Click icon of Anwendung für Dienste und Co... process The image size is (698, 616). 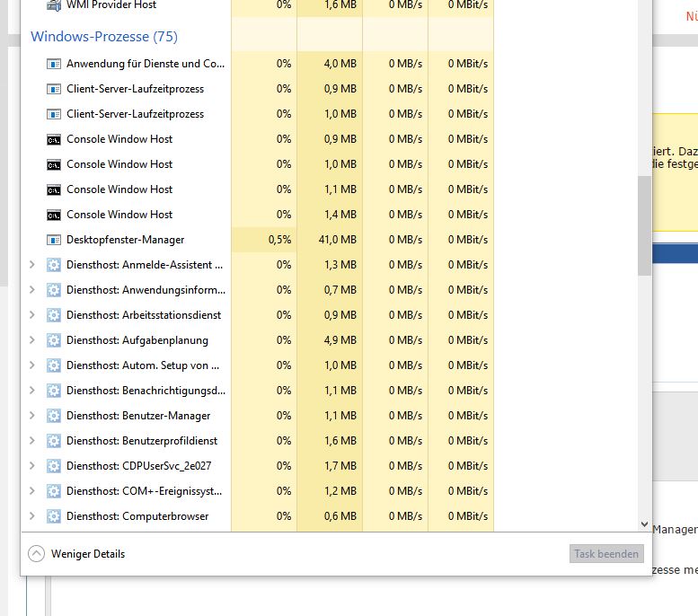(x=54, y=64)
